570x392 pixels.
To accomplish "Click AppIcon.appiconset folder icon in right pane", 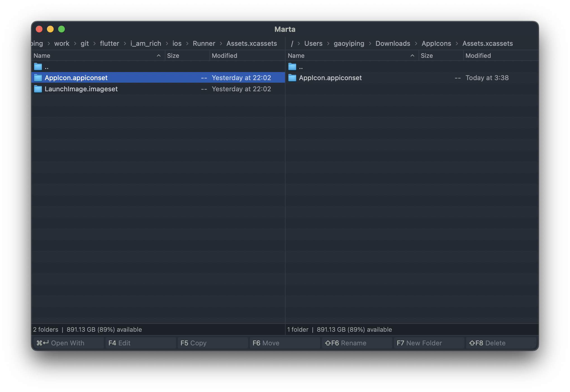I will (292, 78).
